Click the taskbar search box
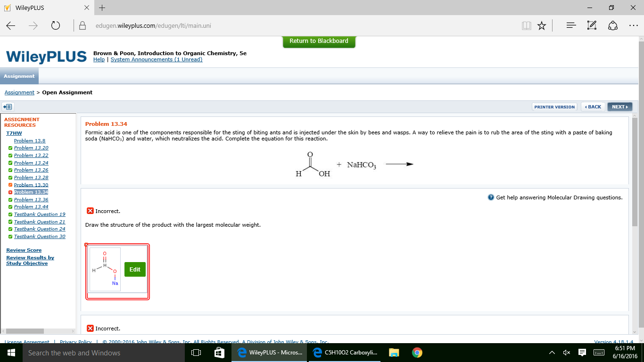Screen dimensions: 644x362 tap(94, 352)
